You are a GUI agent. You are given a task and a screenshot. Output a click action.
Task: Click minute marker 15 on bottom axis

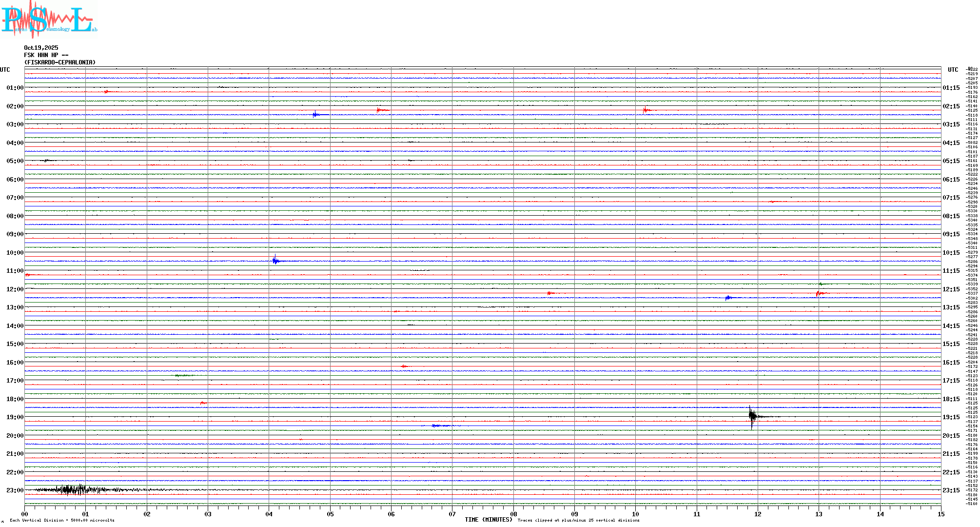(x=941, y=514)
